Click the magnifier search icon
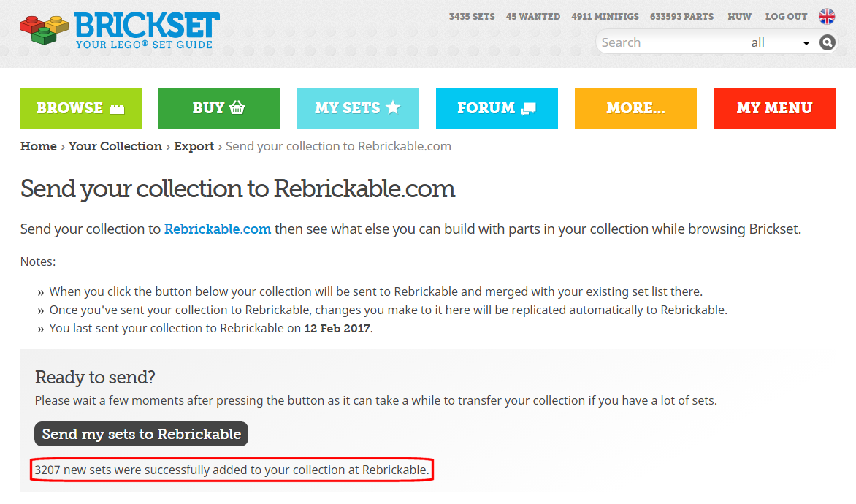This screenshot has width=856, height=504. (x=827, y=42)
